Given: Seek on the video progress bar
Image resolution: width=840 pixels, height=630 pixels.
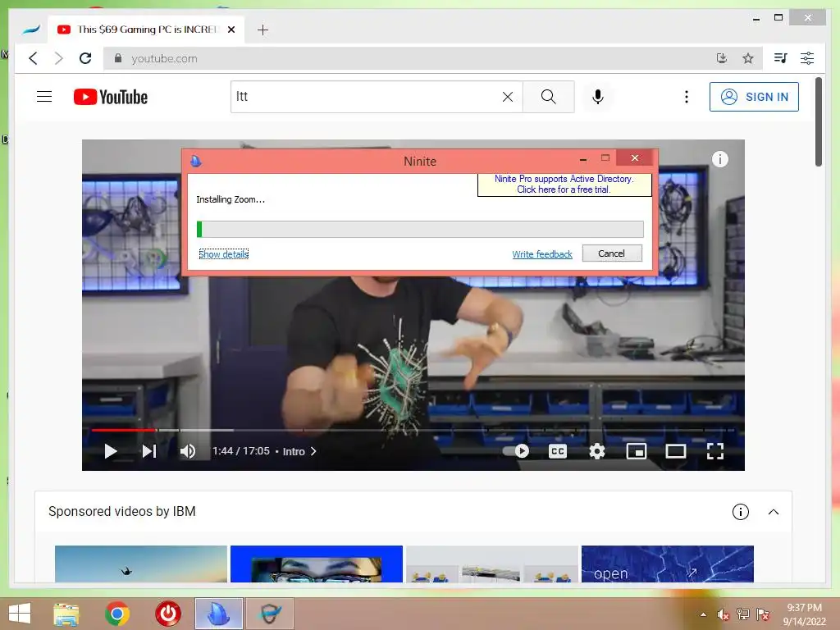Looking at the screenshot, I should pos(413,430).
